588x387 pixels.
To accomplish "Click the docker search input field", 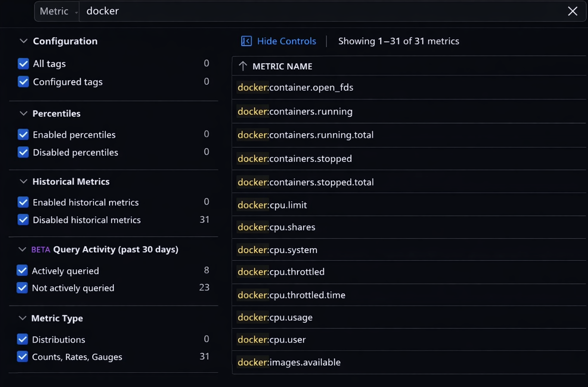I will [x=322, y=11].
